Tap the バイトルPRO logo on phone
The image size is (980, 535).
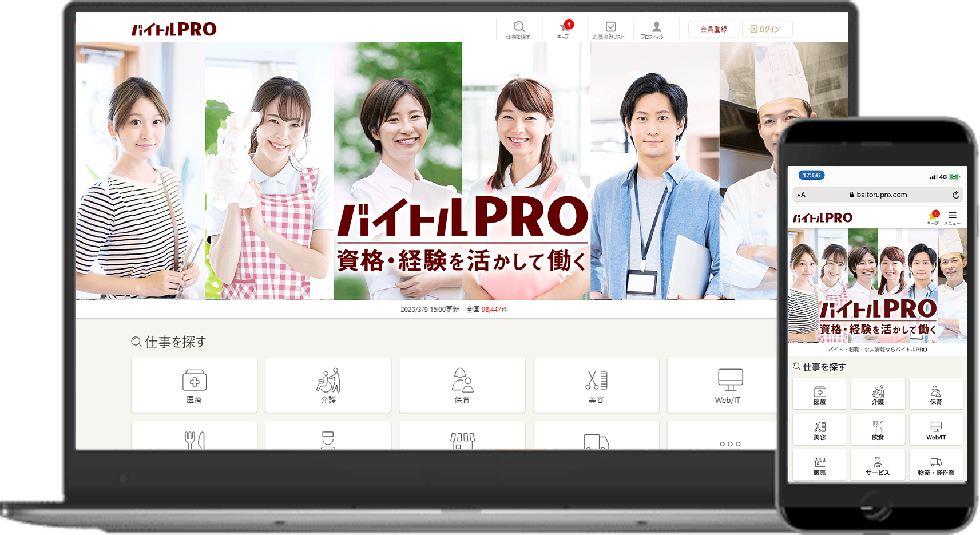tap(823, 218)
